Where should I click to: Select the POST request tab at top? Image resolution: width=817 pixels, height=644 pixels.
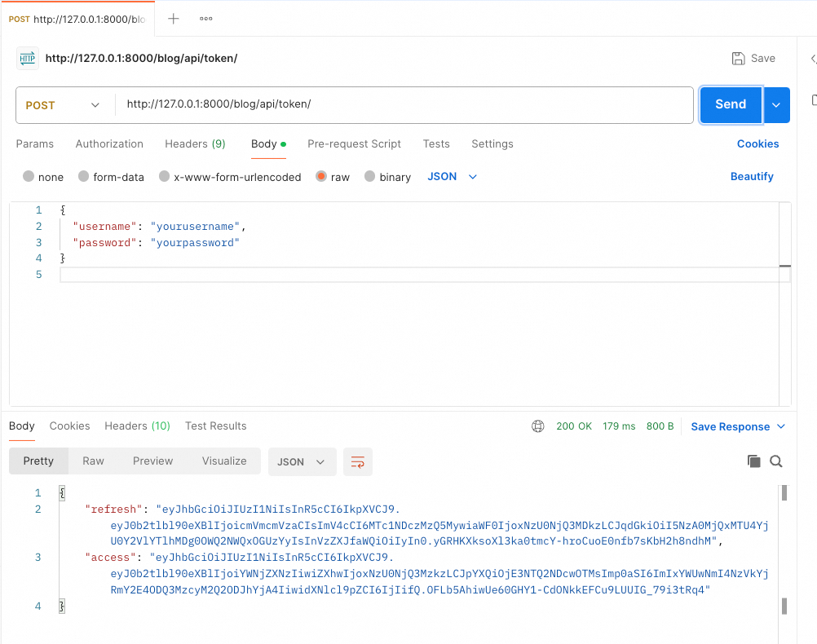point(77,20)
